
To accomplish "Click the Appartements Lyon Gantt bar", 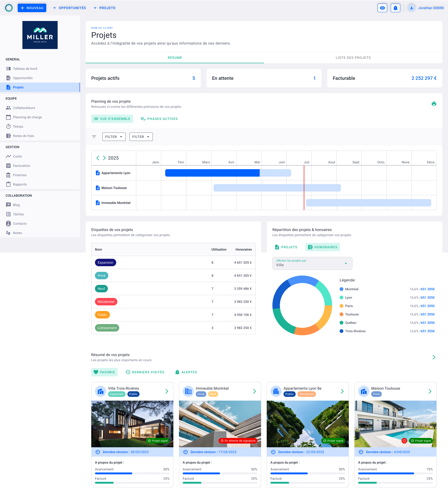I will coord(228,173).
